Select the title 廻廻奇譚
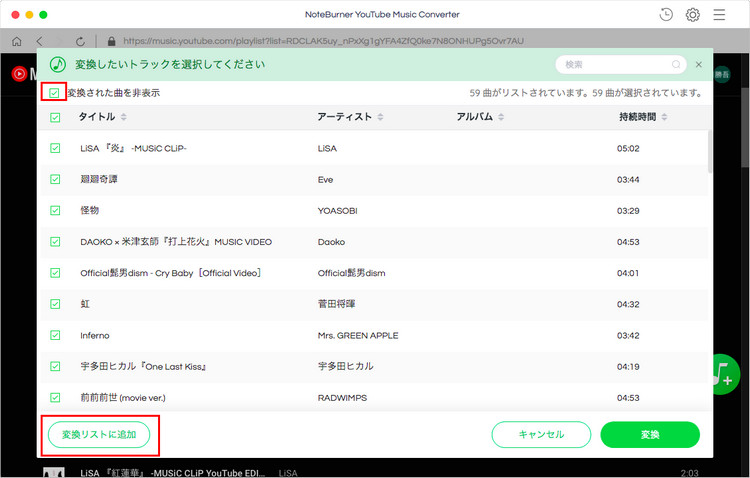This screenshot has height=478, width=750. click(x=99, y=179)
